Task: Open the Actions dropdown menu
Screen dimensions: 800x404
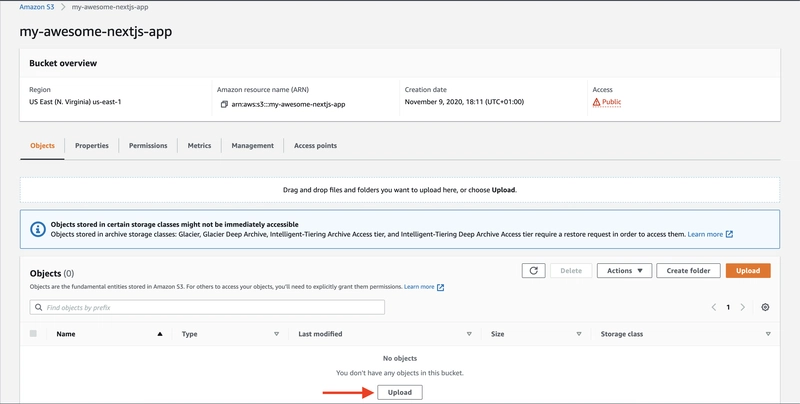Action: [624, 270]
